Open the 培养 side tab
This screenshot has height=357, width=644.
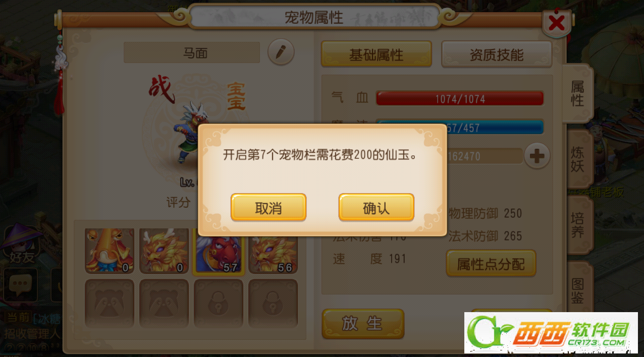[578, 225]
